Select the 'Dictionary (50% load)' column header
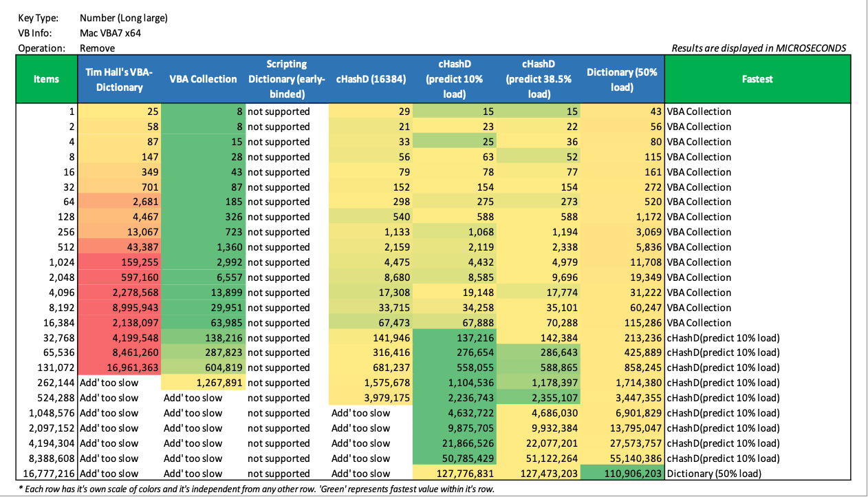 622,79
